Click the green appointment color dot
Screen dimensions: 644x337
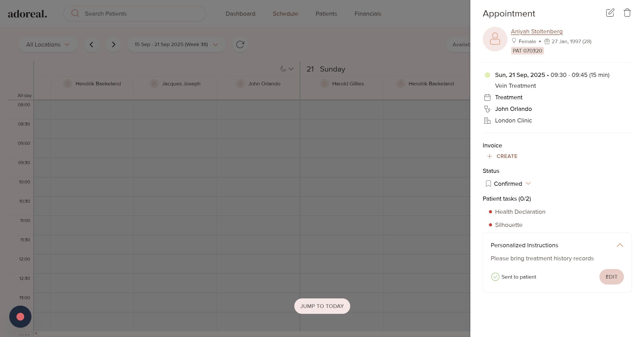(x=487, y=75)
